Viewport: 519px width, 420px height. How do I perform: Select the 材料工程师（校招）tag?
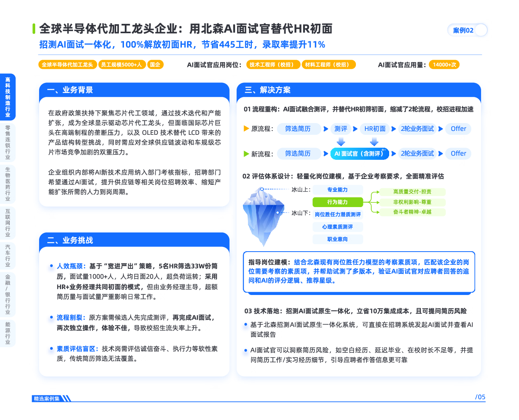click(329, 64)
